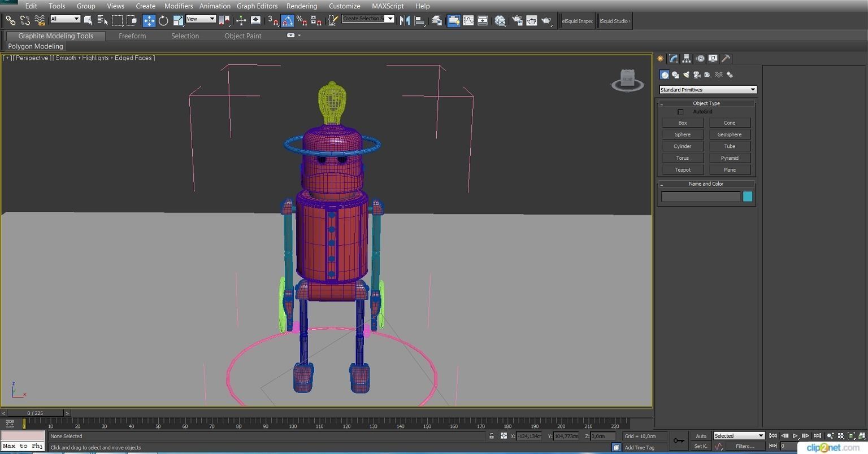Click the Pyramid primitive button
This screenshot has width=868, height=454.
730,158
